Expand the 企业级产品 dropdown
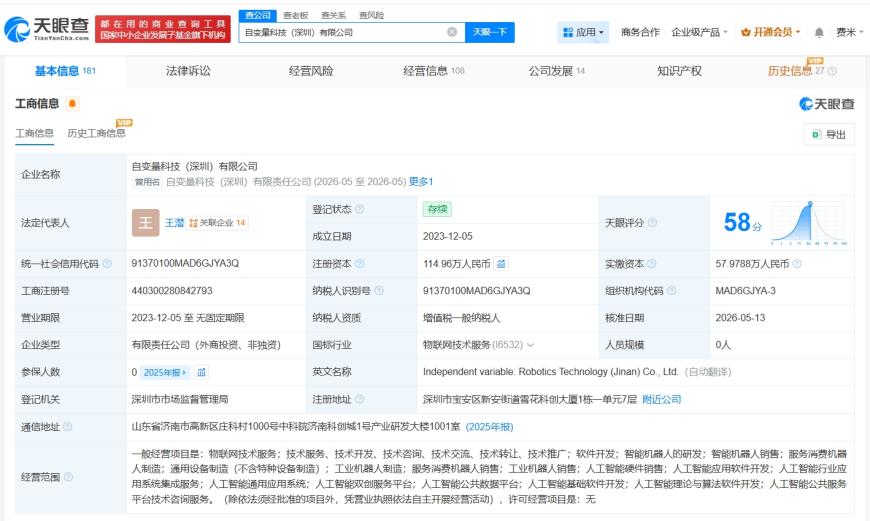 point(699,32)
